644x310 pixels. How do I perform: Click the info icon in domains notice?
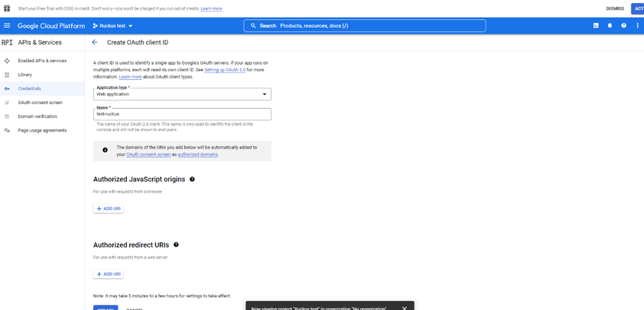click(x=105, y=150)
